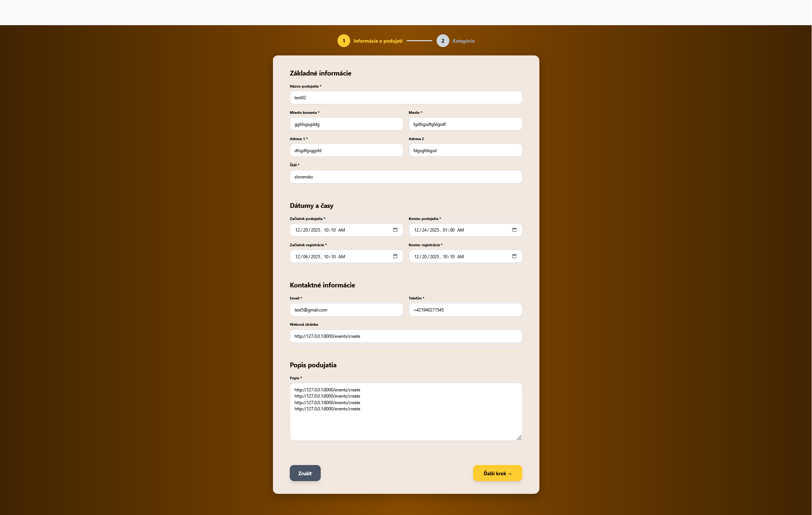Select the Adresa 2 field
The height and width of the screenshot is (515, 812).
(x=465, y=150)
